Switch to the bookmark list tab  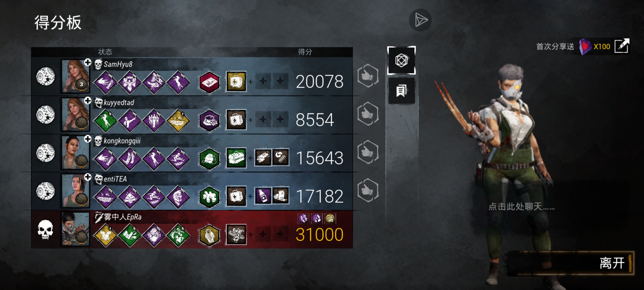click(x=402, y=91)
